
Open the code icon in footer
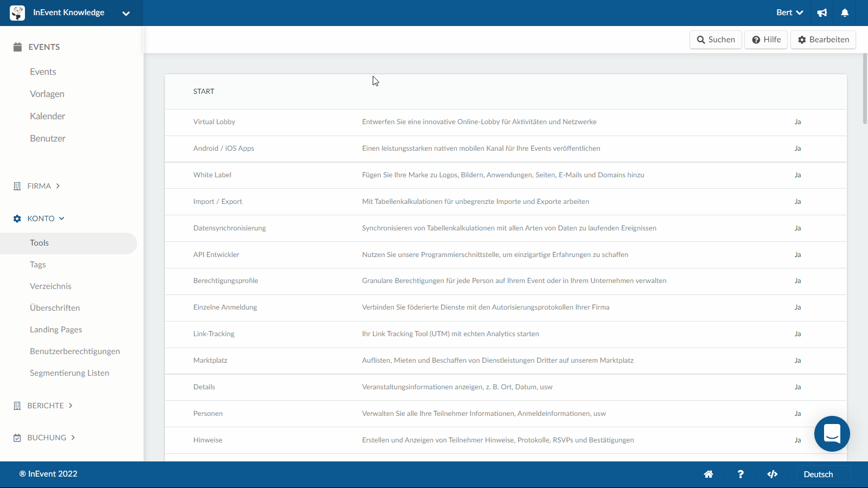pos(773,474)
